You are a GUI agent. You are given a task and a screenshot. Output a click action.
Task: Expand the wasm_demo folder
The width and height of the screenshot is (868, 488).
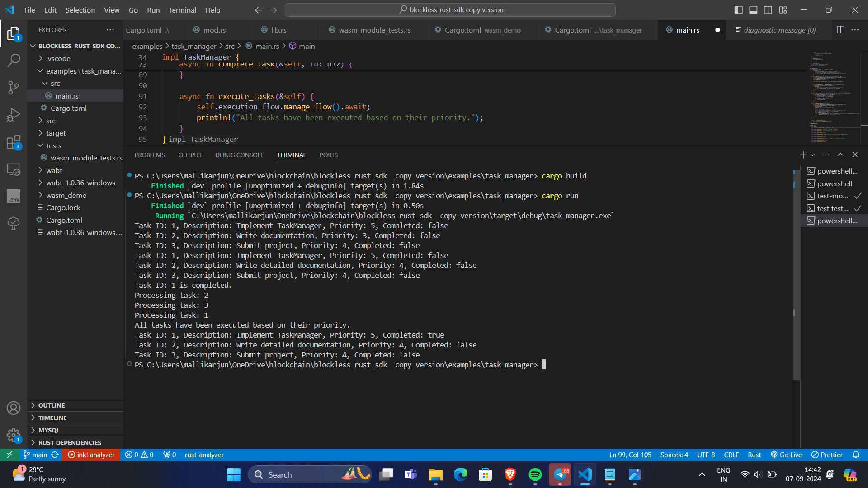(75, 195)
